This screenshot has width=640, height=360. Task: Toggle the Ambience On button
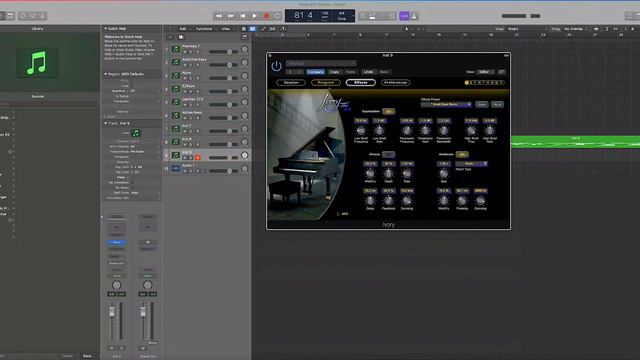pyautogui.click(x=462, y=155)
